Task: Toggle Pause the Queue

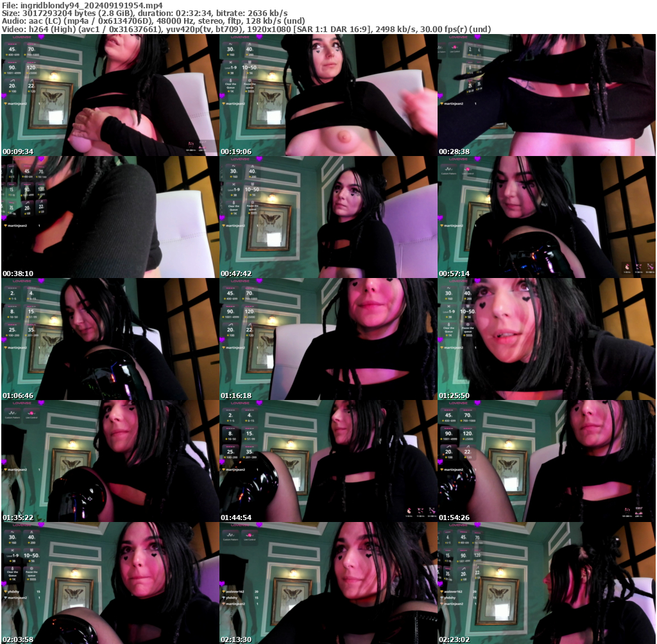Action: [x=250, y=86]
